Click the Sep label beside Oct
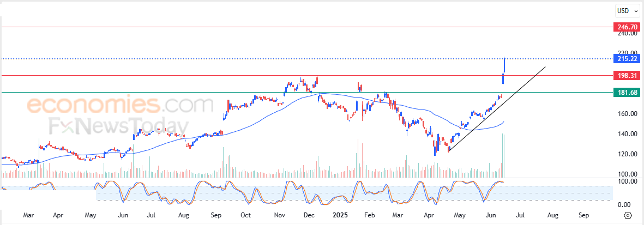This screenshot has height=225, width=644. (x=216, y=215)
